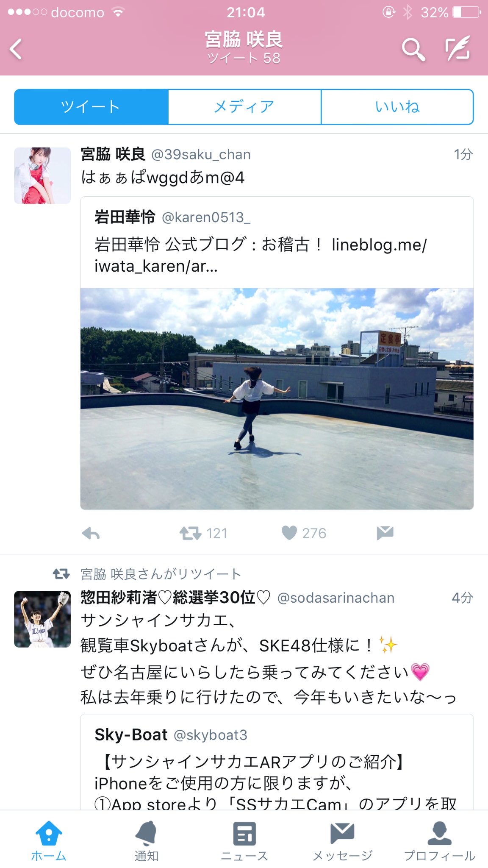Go to ホーム home tab
This screenshot has width=488, height=868.
pos(49,840)
